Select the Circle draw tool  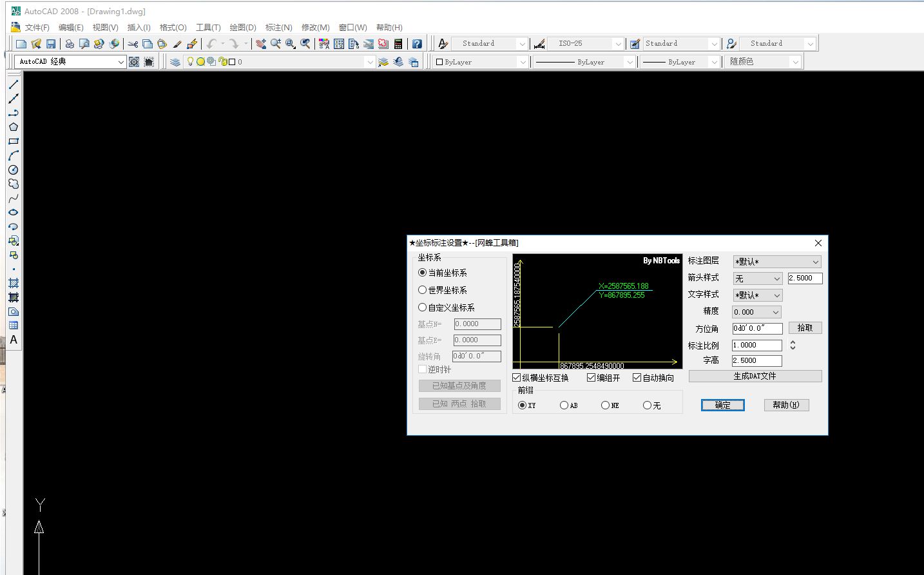13,170
